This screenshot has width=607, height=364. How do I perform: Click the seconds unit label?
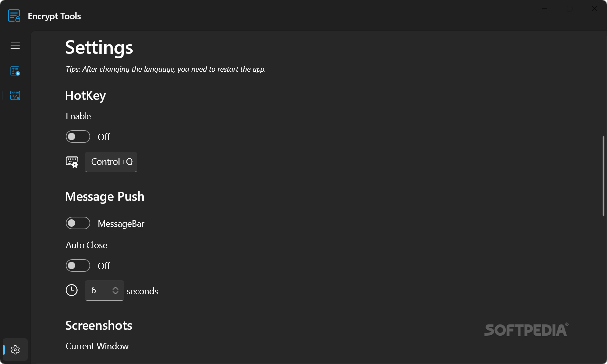point(142,291)
